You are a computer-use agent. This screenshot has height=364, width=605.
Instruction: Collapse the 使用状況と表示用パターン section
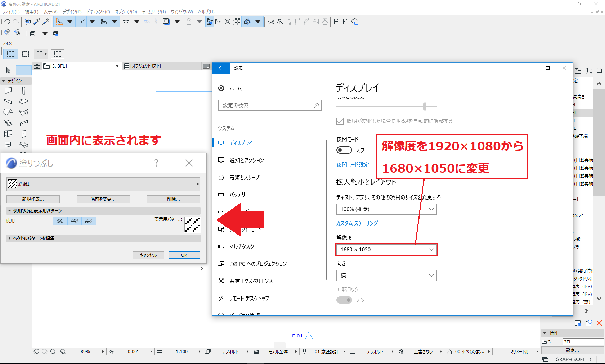pyautogui.click(x=9, y=211)
